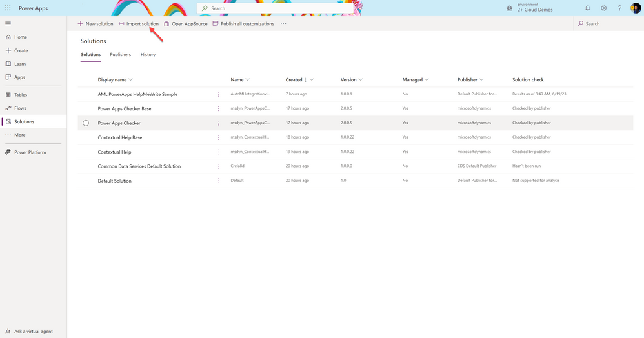Open more commands ellipsis in toolbar
This screenshot has height=338, width=644.
tap(283, 24)
